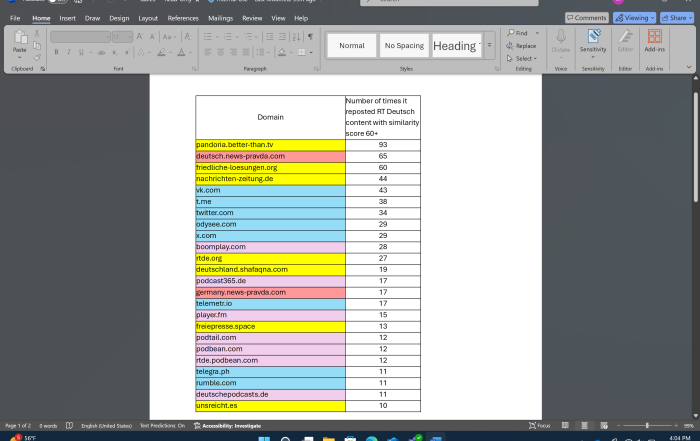Click Justify paragraph alignment icon
The width and height of the screenshot is (700, 441).
coord(246,52)
